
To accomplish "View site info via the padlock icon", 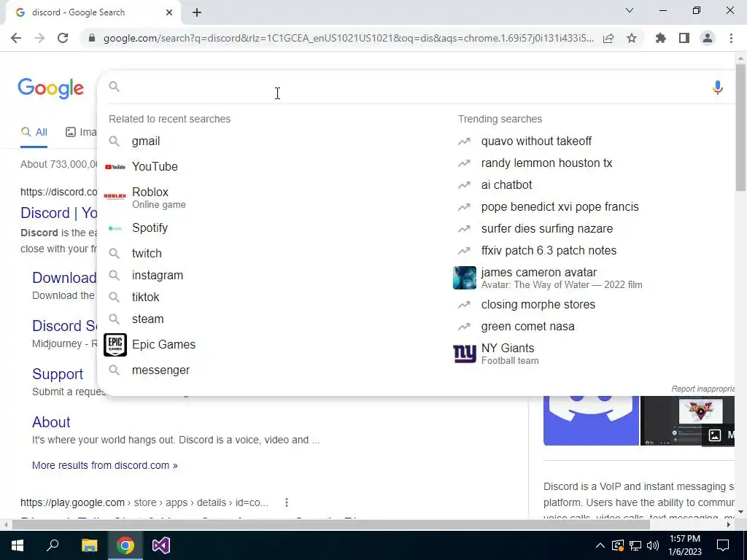I will pos(93,38).
